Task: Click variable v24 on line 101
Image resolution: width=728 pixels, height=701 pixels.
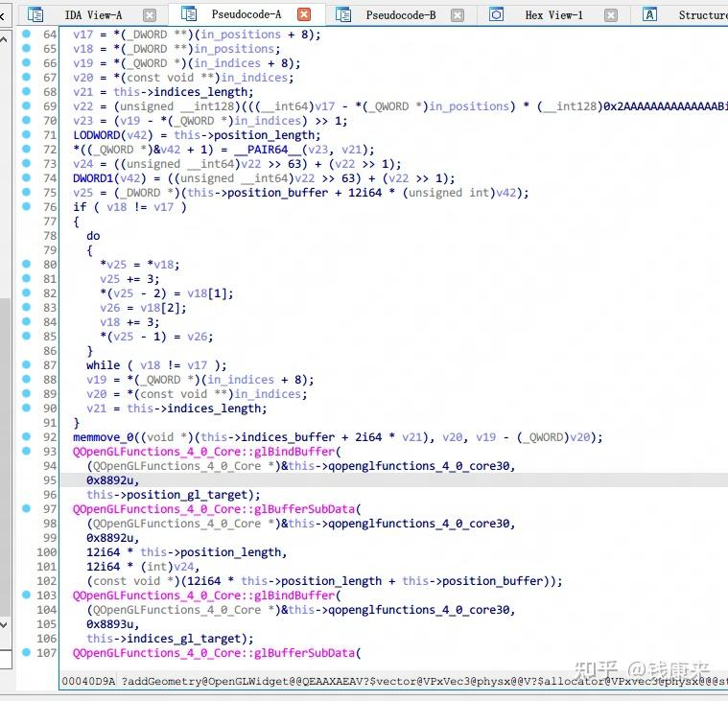Action: [x=184, y=567]
